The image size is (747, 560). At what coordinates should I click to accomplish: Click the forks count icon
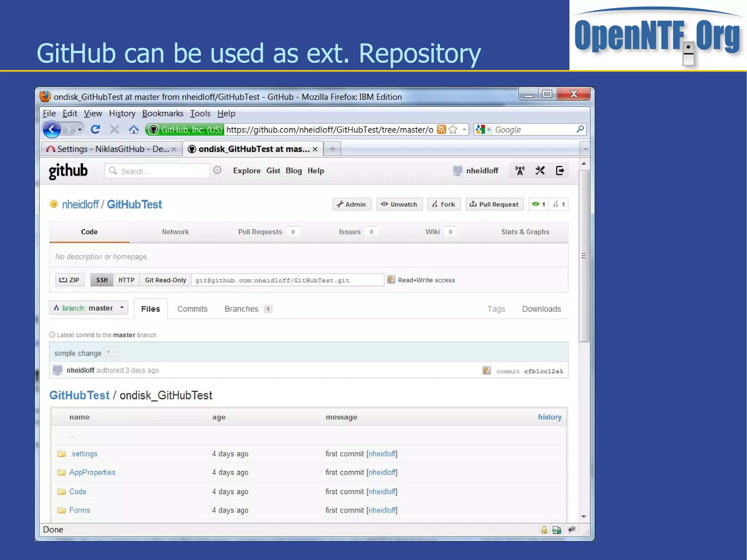[x=559, y=204]
